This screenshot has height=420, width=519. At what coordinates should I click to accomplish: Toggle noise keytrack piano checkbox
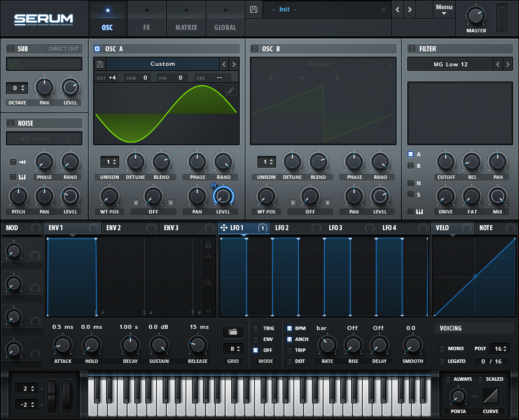(13, 177)
